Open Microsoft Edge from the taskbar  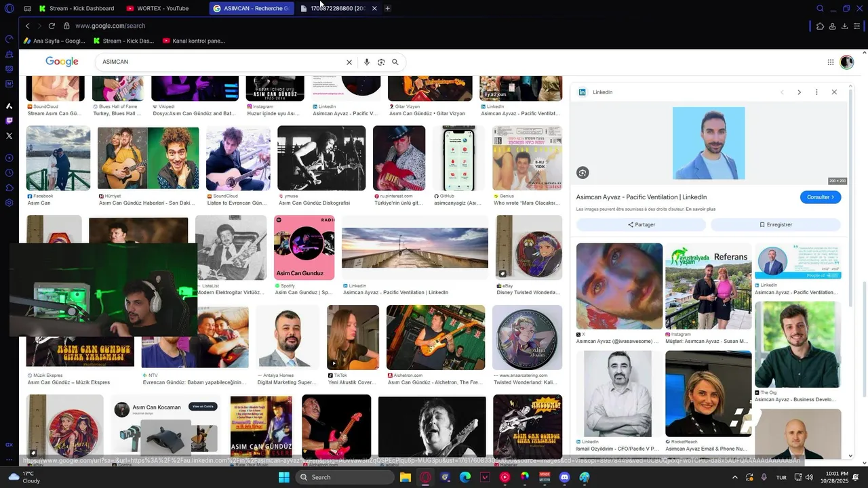click(465, 477)
